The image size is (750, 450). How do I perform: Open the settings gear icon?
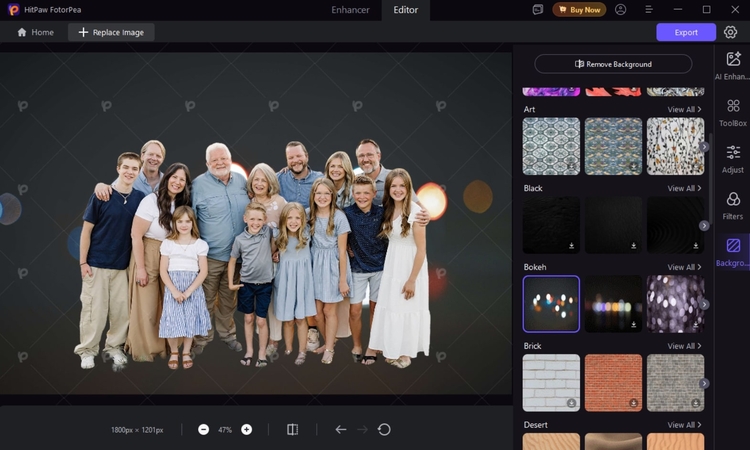731,32
